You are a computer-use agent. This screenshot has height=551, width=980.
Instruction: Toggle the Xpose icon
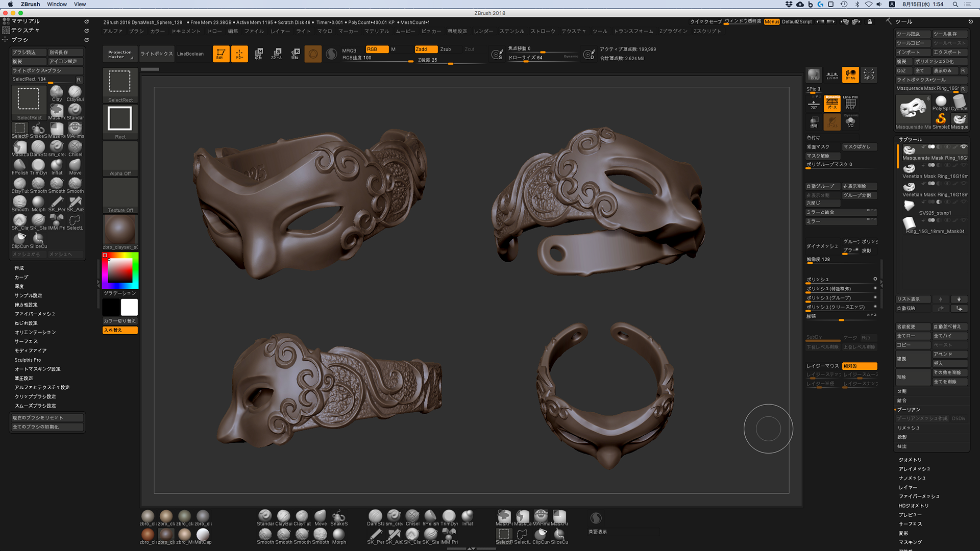(869, 75)
